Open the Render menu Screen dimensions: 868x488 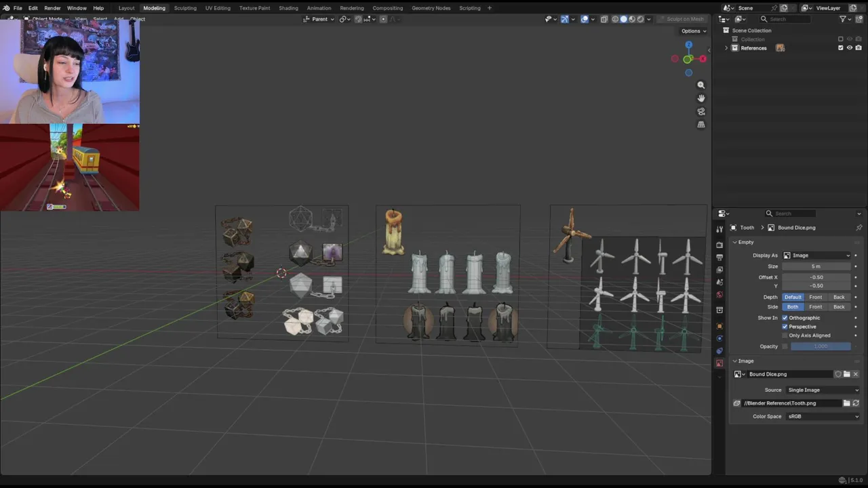[x=52, y=8]
